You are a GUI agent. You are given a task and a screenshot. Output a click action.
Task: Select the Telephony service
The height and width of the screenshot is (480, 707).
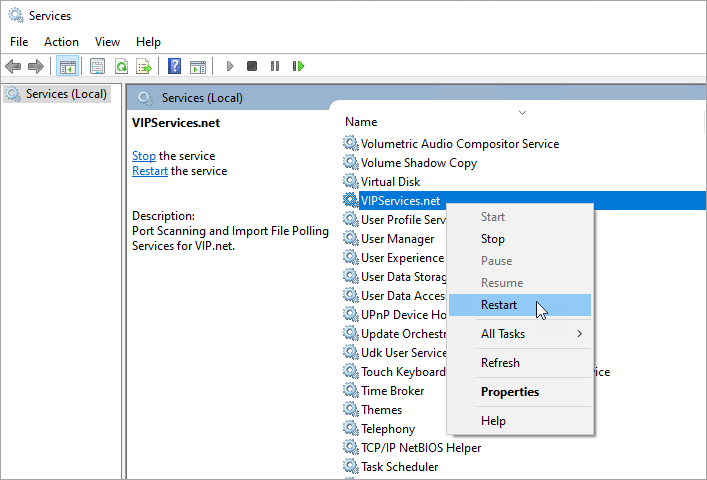point(388,429)
